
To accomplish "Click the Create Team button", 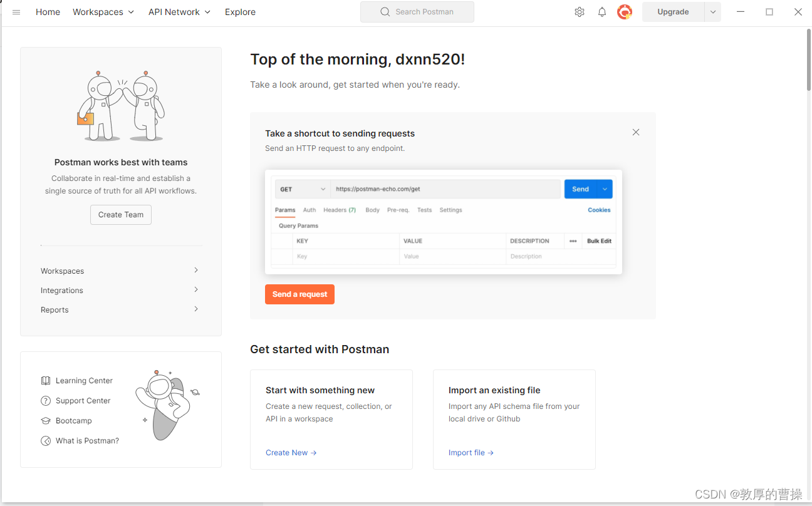I will [x=121, y=215].
